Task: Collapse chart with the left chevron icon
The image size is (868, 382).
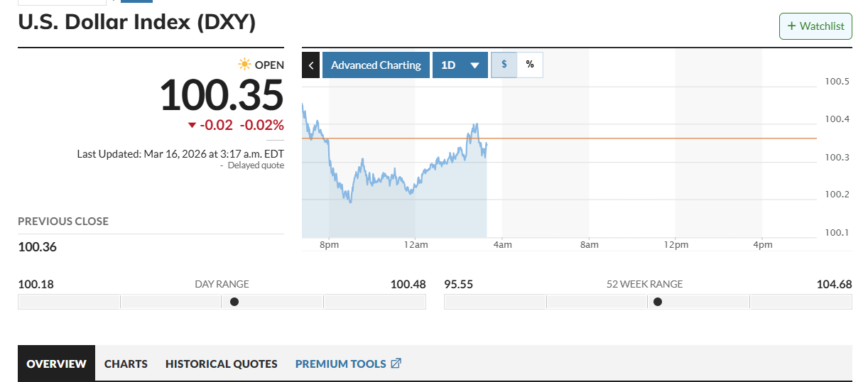Action: click(310, 65)
